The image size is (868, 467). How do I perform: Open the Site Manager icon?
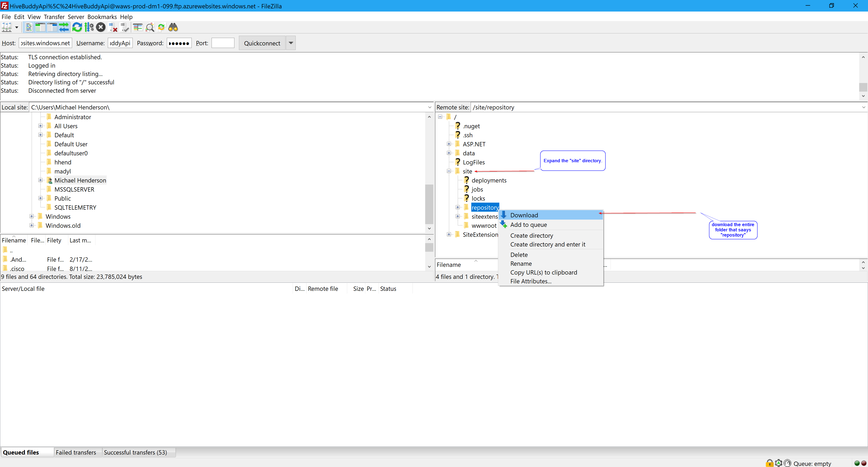(x=7, y=27)
